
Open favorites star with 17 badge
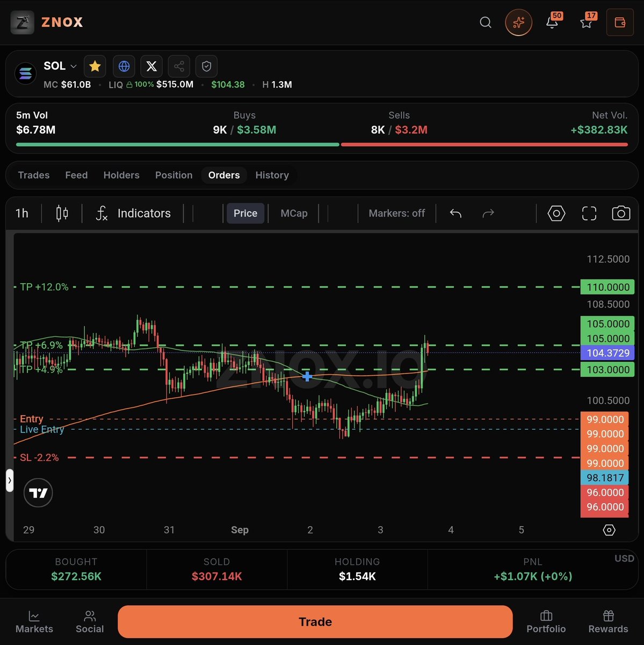[588, 21]
